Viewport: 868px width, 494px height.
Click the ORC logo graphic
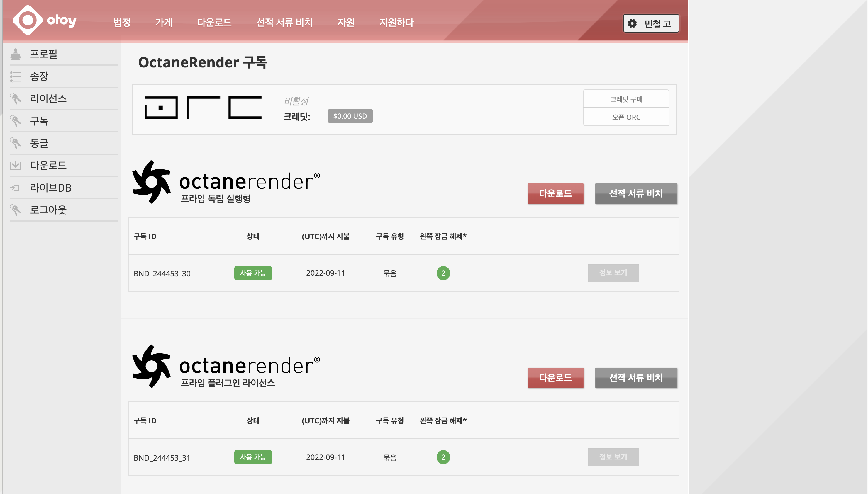tap(203, 108)
